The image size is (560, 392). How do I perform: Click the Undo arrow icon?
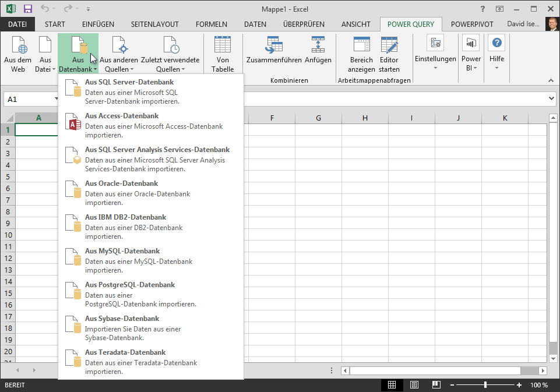45,9
